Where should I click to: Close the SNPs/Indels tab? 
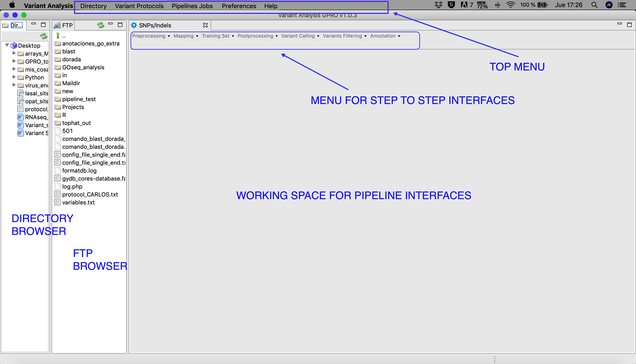(205, 25)
